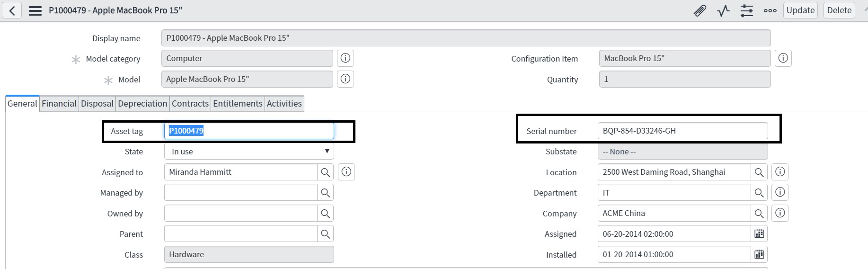Select the Entitlements tab

[238, 104]
